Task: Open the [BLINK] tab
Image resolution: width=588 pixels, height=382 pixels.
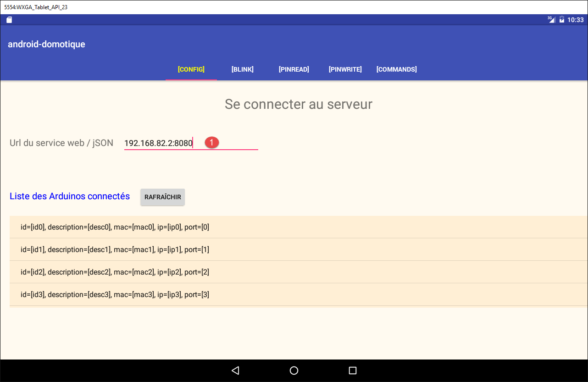Action: (x=243, y=69)
